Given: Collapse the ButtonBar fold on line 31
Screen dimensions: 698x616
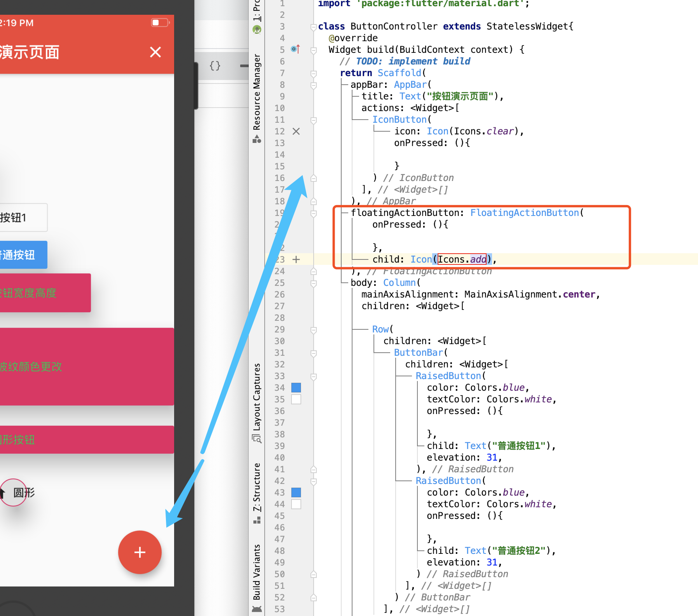Looking at the screenshot, I should [x=314, y=353].
